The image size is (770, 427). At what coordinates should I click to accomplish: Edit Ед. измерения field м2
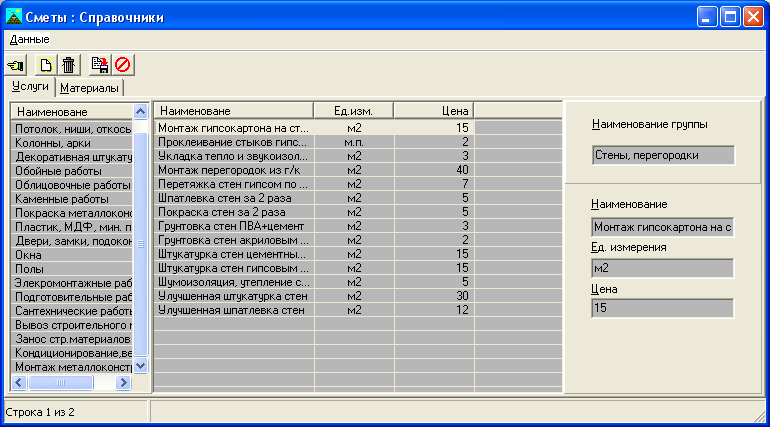coord(663,268)
